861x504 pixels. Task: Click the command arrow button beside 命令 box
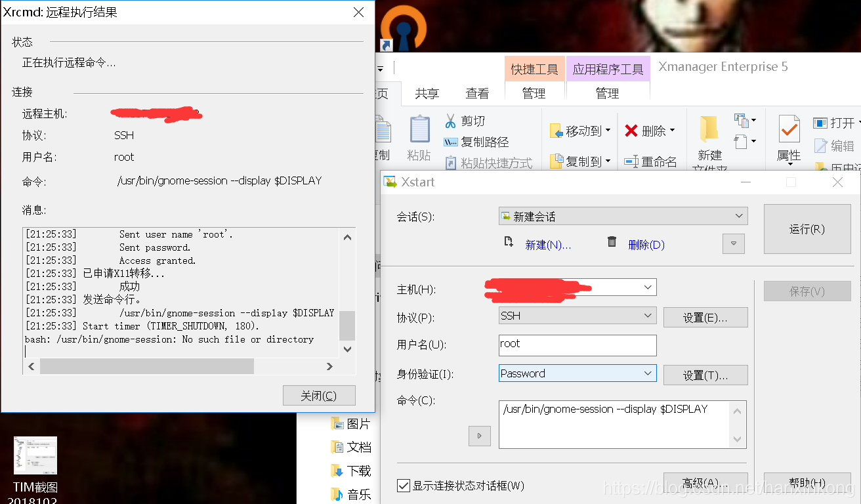[480, 436]
